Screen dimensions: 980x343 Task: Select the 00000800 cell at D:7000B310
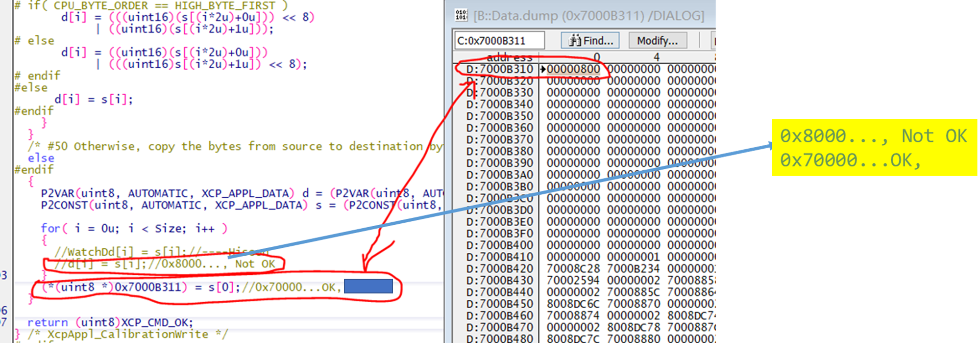pyautogui.click(x=573, y=69)
